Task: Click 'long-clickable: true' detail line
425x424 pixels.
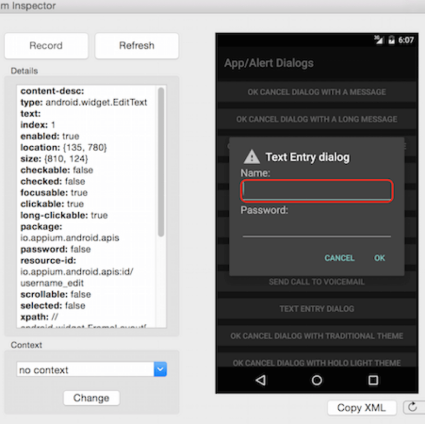Action: (64, 215)
